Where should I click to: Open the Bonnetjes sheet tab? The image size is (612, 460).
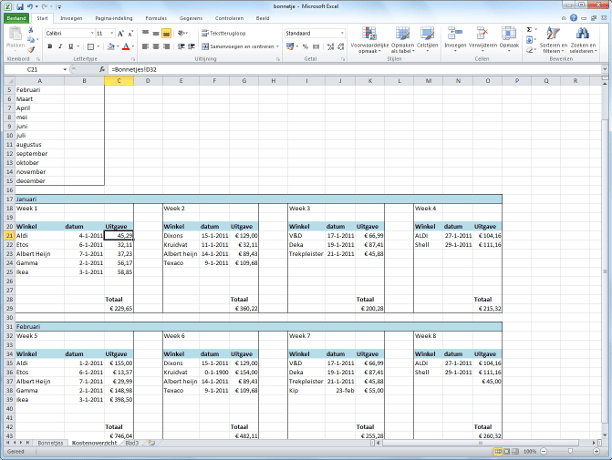50,443
